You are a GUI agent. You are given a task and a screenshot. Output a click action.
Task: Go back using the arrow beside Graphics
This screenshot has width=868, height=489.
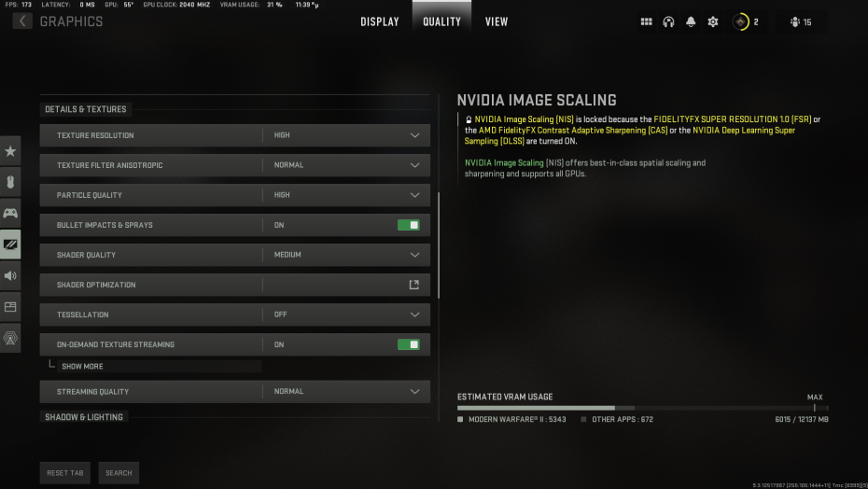pos(22,21)
